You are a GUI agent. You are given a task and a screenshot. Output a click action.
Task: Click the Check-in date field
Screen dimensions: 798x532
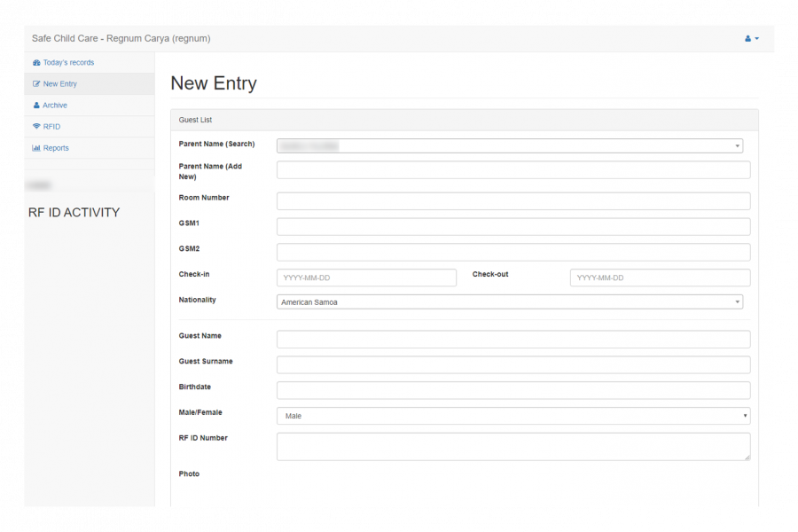tap(366, 278)
